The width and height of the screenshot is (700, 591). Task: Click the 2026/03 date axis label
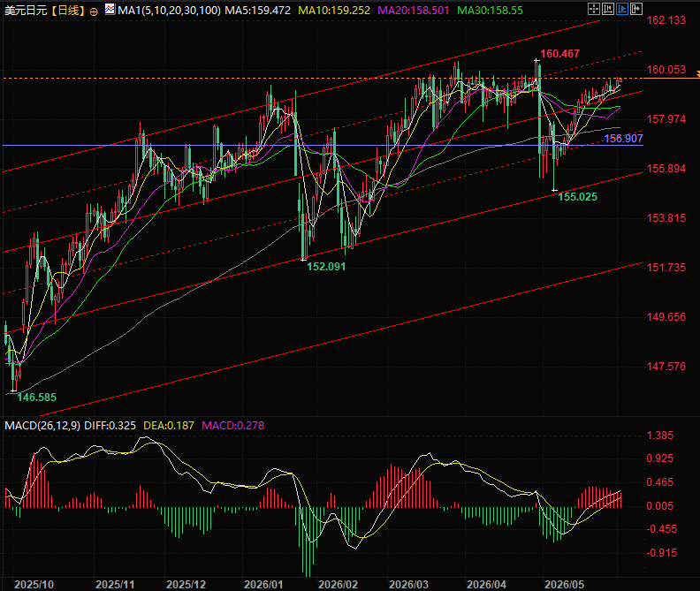tap(408, 584)
